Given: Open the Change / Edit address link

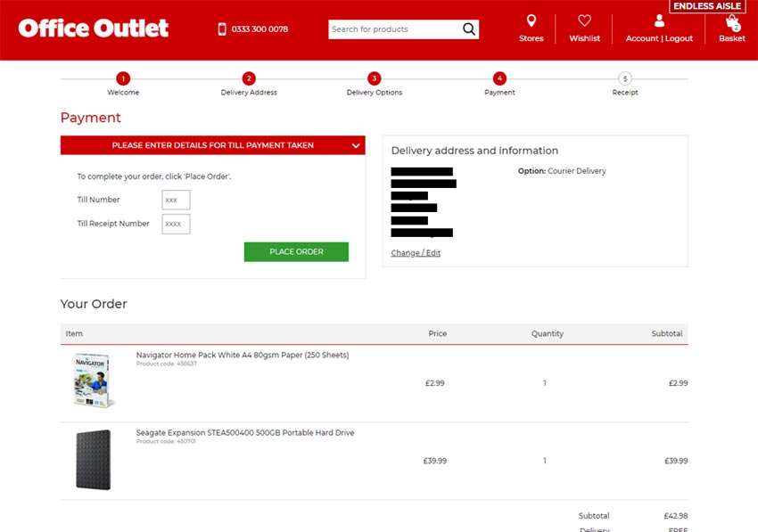Looking at the screenshot, I should (x=416, y=253).
